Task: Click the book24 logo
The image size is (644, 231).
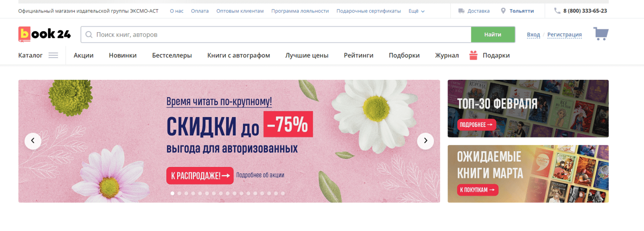Action: [44, 34]
